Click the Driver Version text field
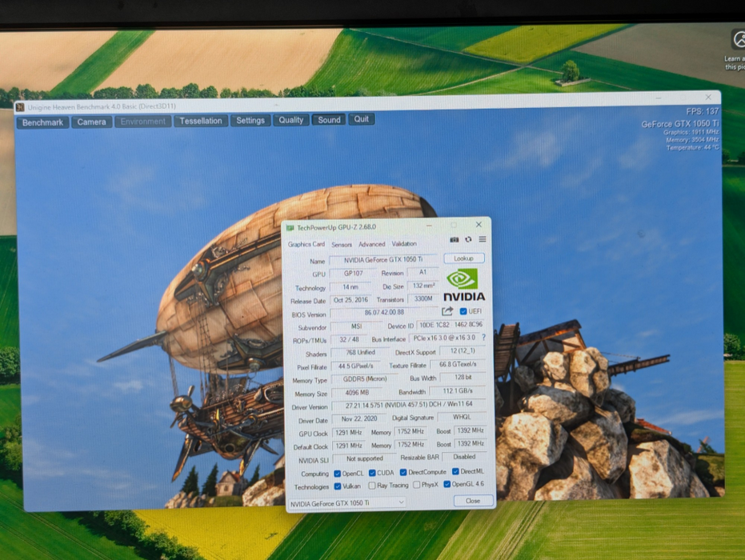Viewport: 745px width, 560px height. 407,406
